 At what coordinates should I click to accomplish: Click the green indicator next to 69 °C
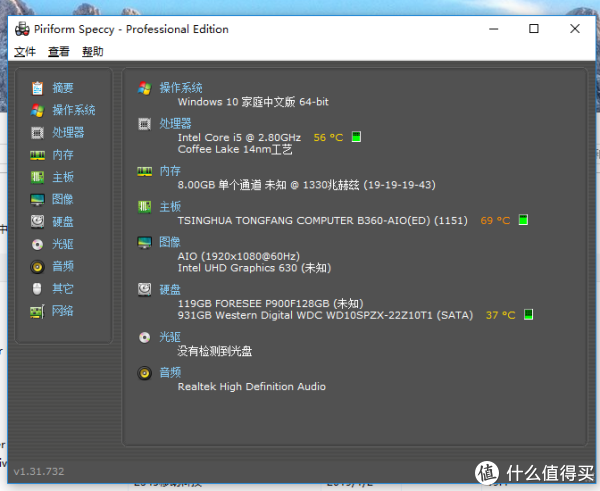point(523,220)
